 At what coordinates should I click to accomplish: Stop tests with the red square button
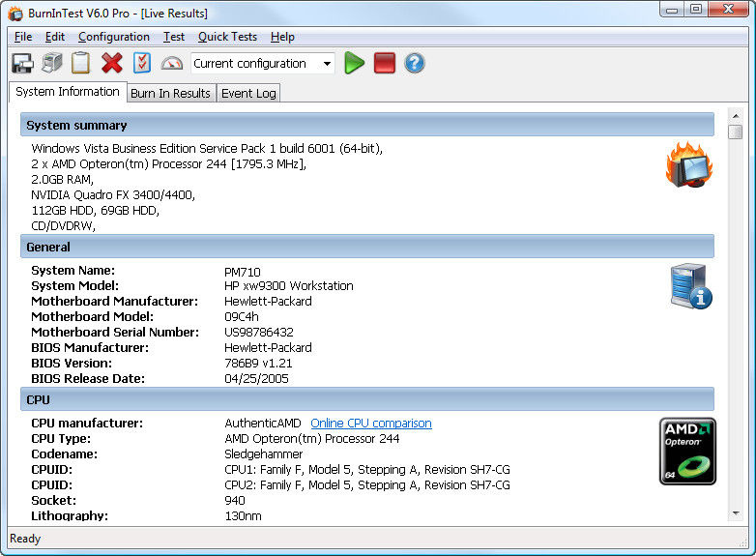385,64
